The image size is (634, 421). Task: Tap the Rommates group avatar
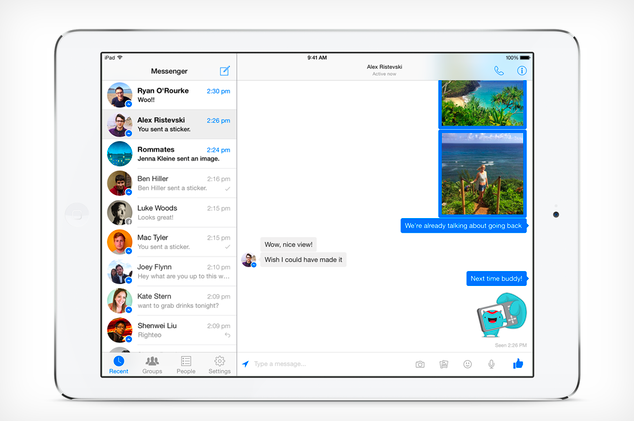tap(120, 154)
